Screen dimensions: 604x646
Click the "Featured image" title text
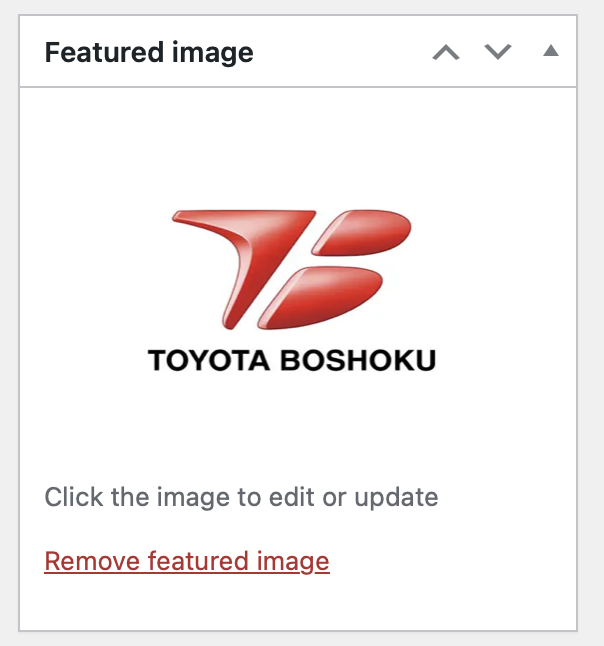tap(149, 52)
